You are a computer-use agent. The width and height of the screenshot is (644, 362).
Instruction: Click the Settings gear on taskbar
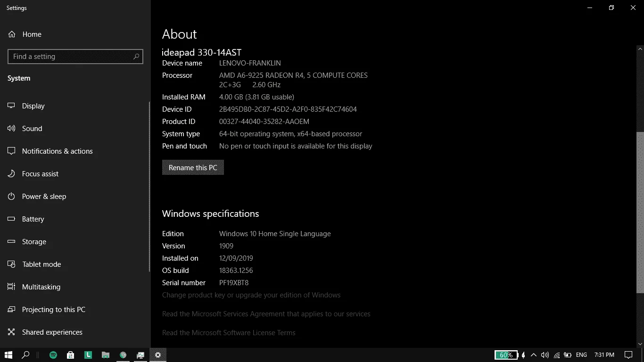coord(158,355)
